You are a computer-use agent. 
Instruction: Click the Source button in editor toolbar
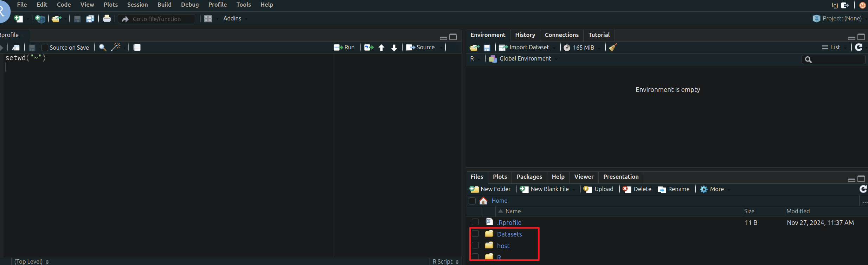[420, 48]
